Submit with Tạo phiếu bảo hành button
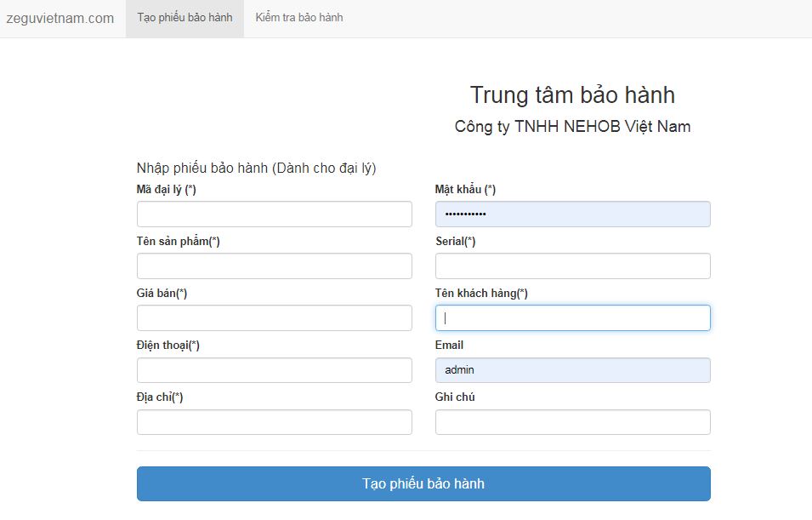The height and width of the screenshot is (520, 812). tap(423, 483)
